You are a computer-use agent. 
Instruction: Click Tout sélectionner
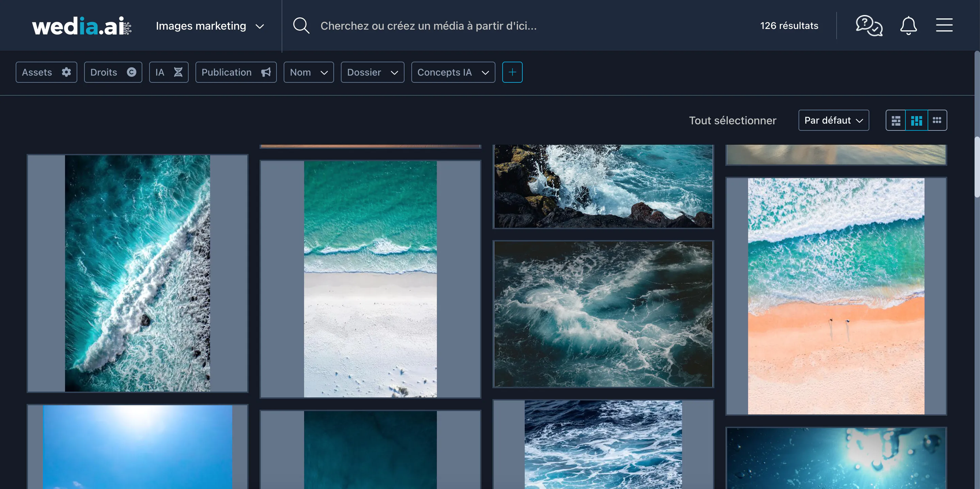click(x=732, y=121)
